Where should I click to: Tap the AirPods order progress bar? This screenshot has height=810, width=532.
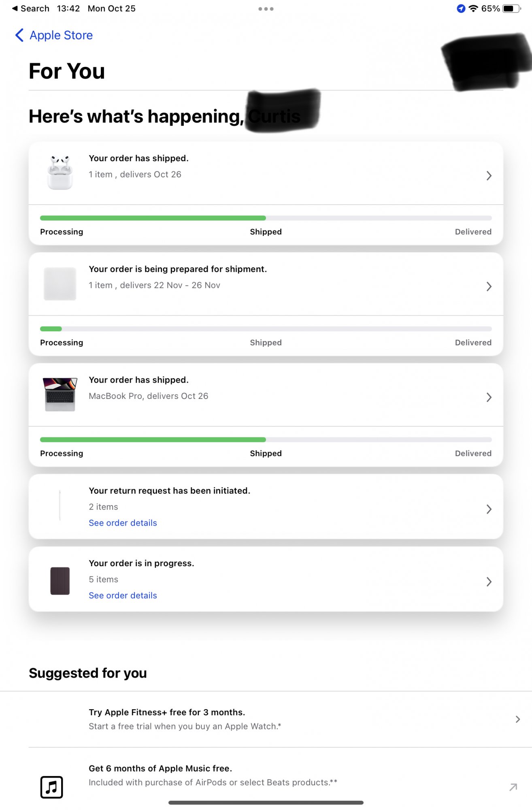(x=266, y=218)
